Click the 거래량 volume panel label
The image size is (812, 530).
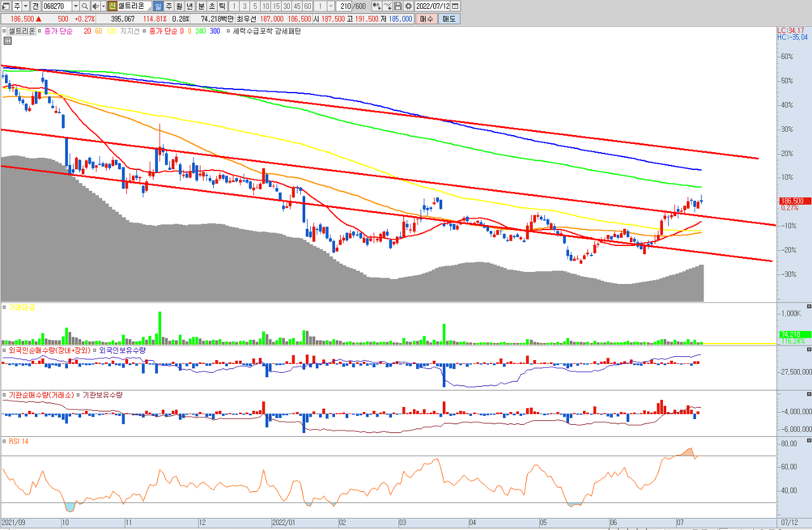[22, 306]
